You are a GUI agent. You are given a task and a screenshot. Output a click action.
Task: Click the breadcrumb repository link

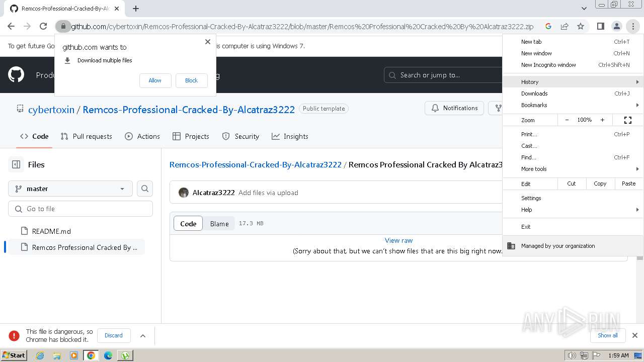pos(256,164)
